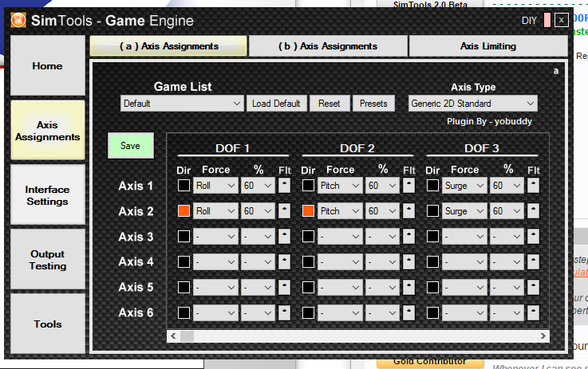Click Axis 4 DOF 3 filter button

pos(533,262)
